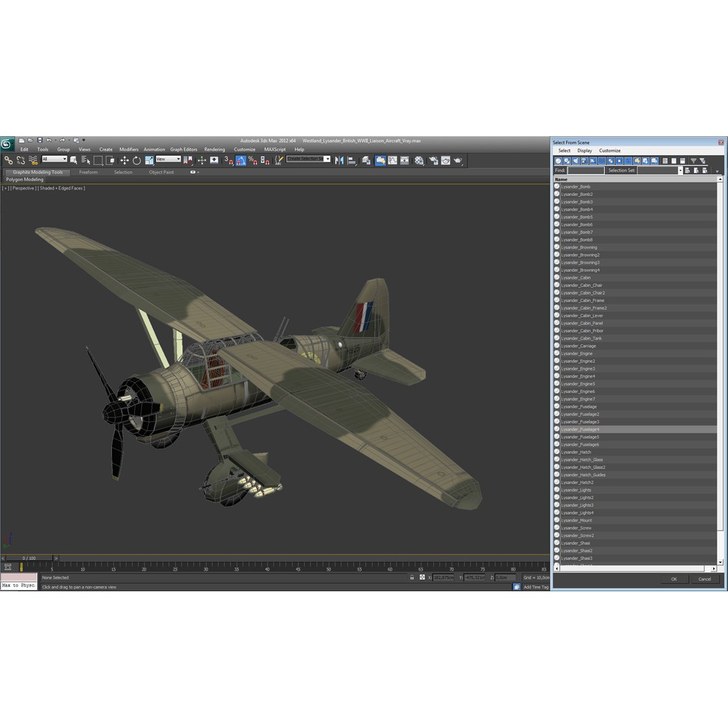Click the X coordinate field
The image size is (728, 728).
tap(444, 578)
